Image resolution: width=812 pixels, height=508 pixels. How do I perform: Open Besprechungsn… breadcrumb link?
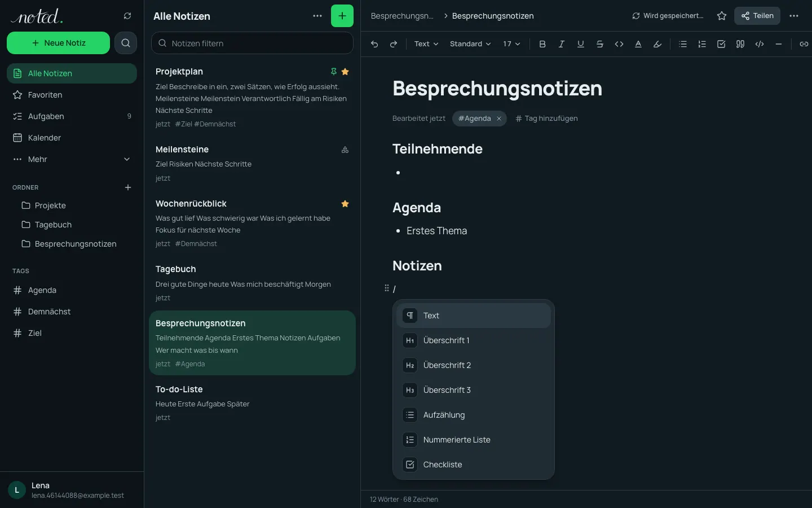point(402,16)
